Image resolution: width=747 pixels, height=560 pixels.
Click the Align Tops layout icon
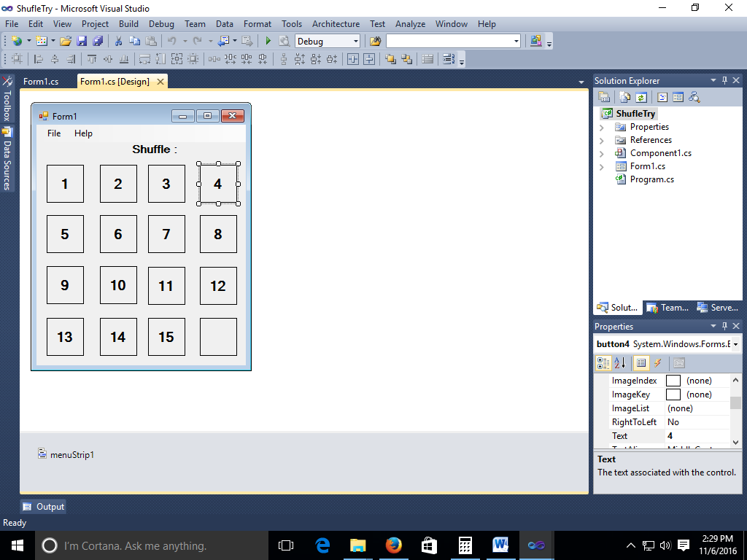click(91, 59)
